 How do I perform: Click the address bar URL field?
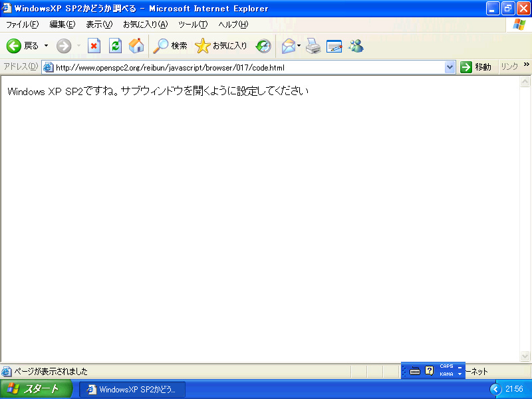point(249,67)
